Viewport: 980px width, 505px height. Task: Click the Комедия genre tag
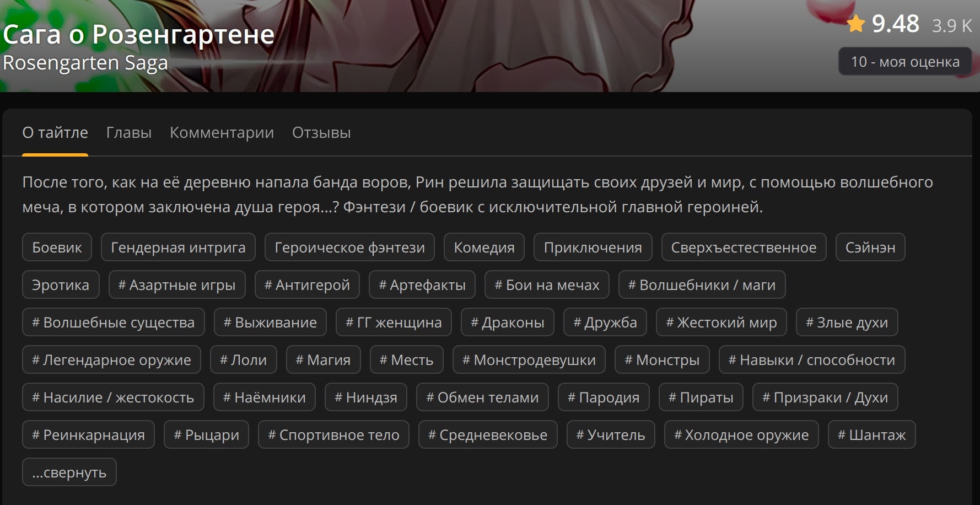(x=484, y=248)
